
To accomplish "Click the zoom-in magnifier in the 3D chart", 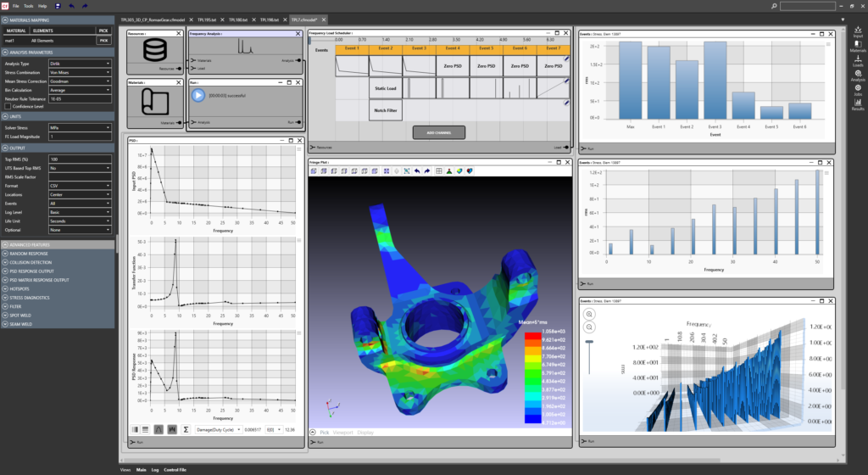I will [x=589, y=314].
